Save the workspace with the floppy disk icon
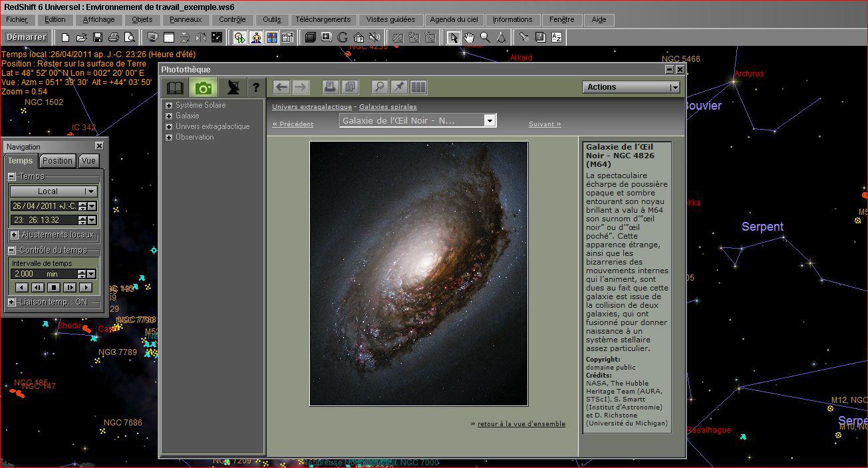 97,37
